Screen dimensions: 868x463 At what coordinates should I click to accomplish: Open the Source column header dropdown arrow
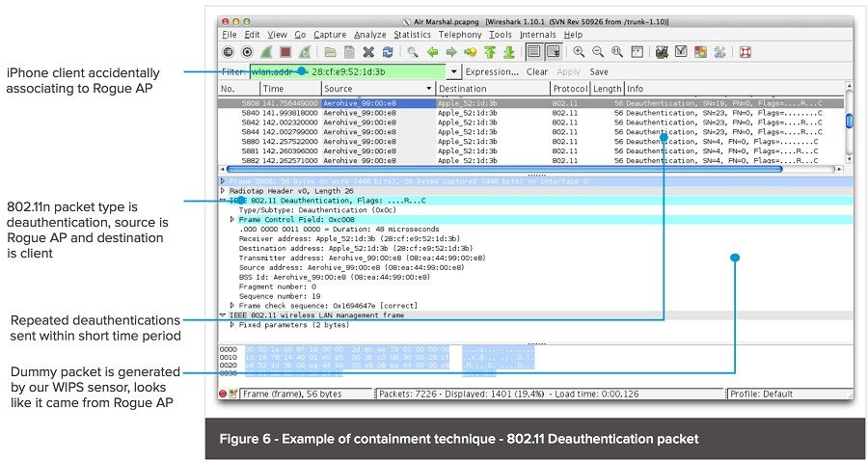(x=429, y=89)
